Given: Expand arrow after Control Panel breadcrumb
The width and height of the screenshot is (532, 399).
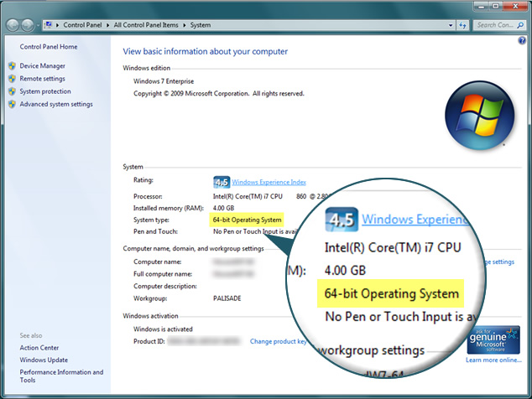Looking at the screenshot, I should click(107, 25).
